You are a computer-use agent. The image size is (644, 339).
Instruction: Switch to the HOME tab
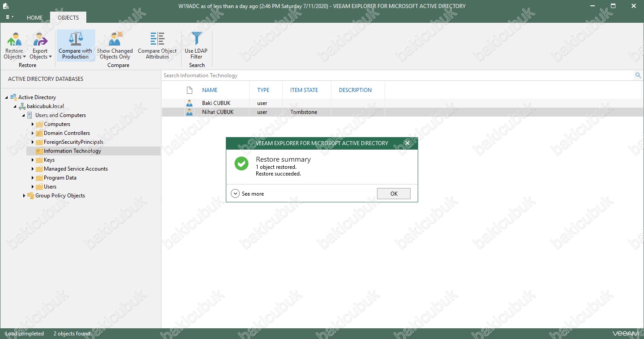click(34, 18)
